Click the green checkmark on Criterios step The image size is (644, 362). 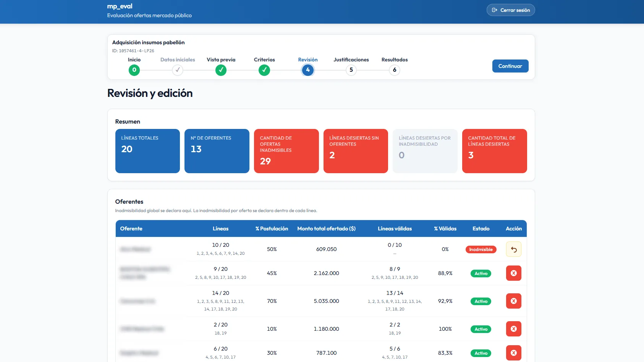[264, 70]
